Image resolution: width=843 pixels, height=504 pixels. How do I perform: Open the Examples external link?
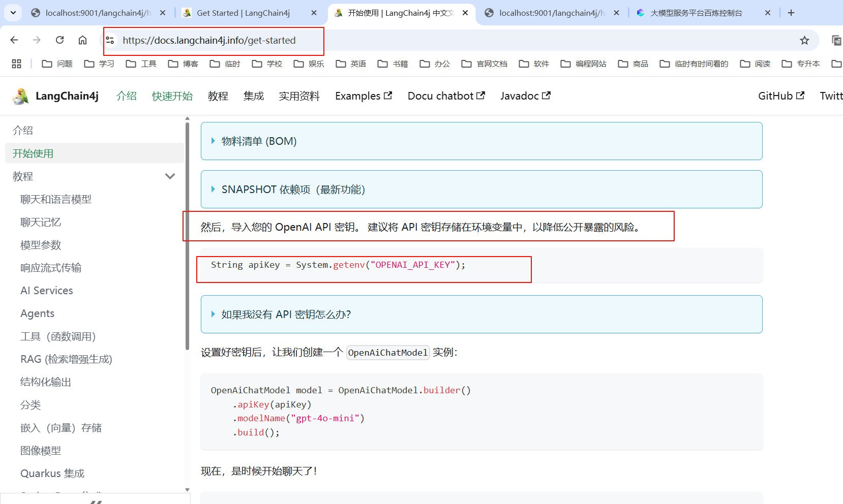(364, 96)
